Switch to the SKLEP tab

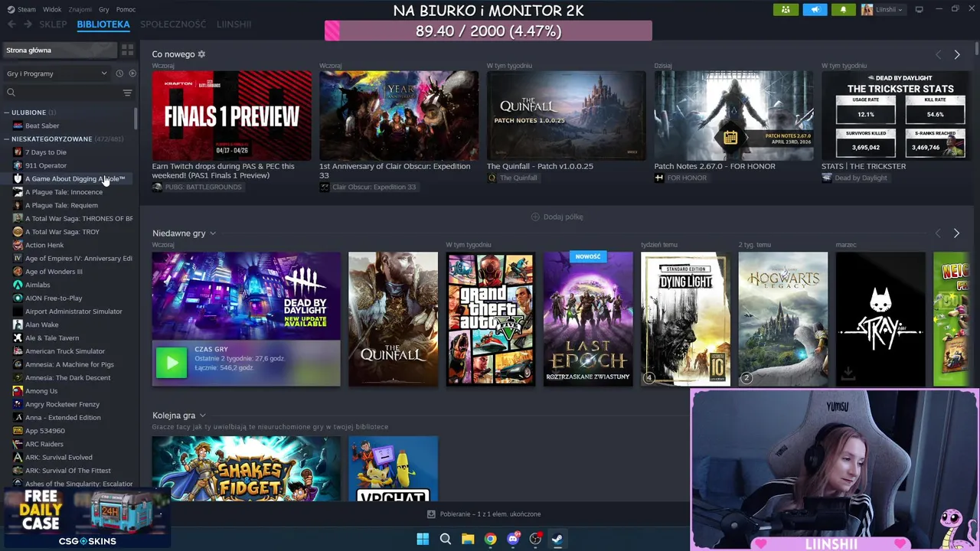(x=54, y=24)
